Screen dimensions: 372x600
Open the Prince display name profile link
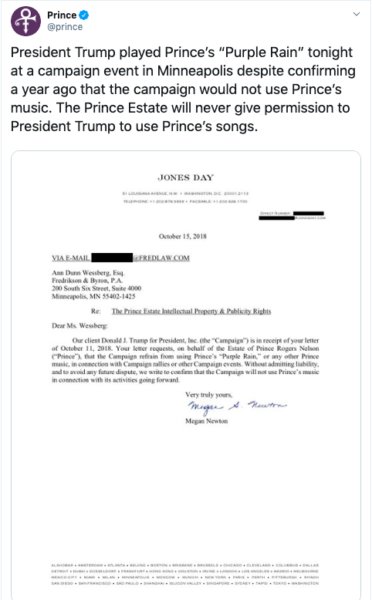click(x=62, y=15)
